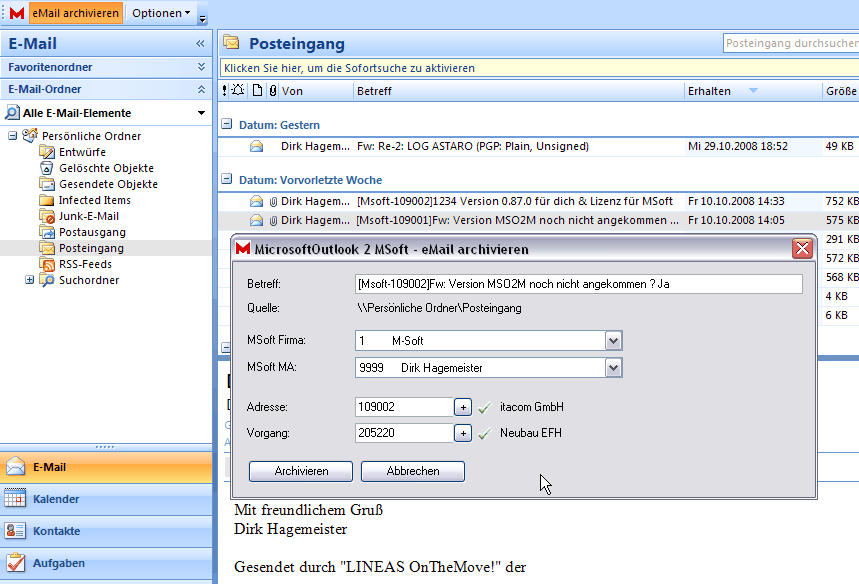Image resolution: width=859 pixels, height=584 pixels.
Task: Click the Vorgang field with 205220
Action: click(404, 433)
